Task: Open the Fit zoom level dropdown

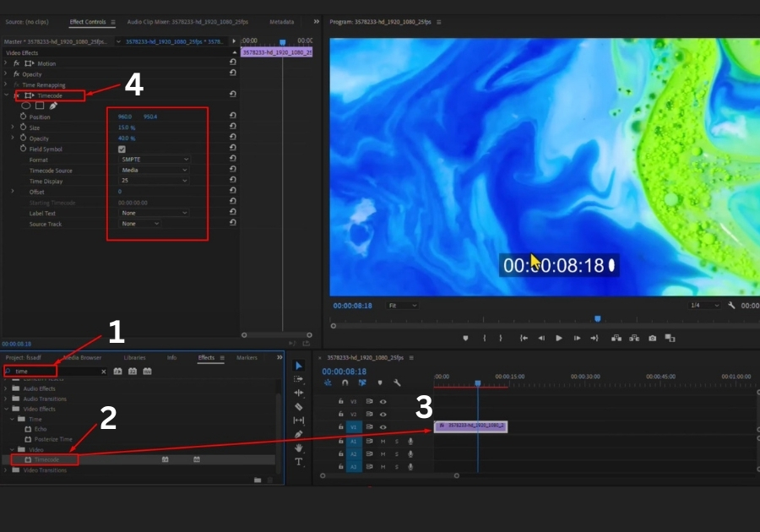Action: pos(402,305)
